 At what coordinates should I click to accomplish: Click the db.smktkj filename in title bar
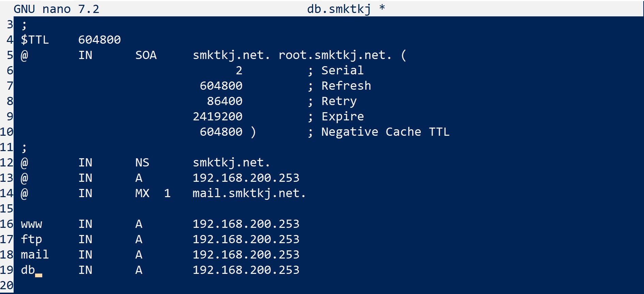point(339,9)
